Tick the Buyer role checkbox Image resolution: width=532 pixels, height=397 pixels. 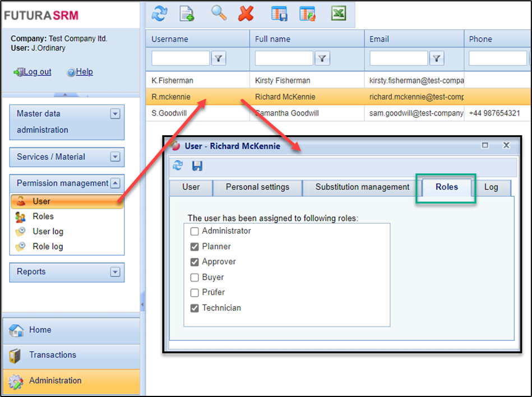195,277
